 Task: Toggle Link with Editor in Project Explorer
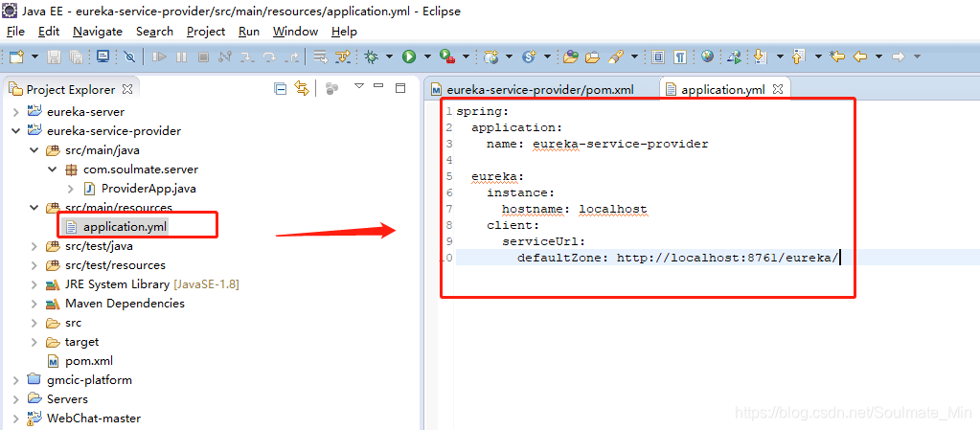pos(302,89)
